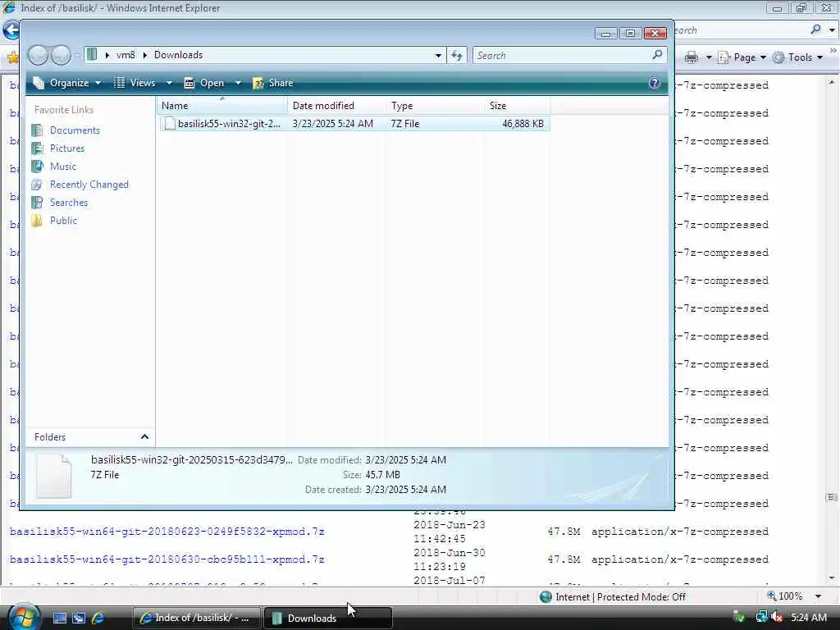Viewport: 840px width, 630px height.
Task: Click the magnifier icon in Explorer search
Action: 657,55
